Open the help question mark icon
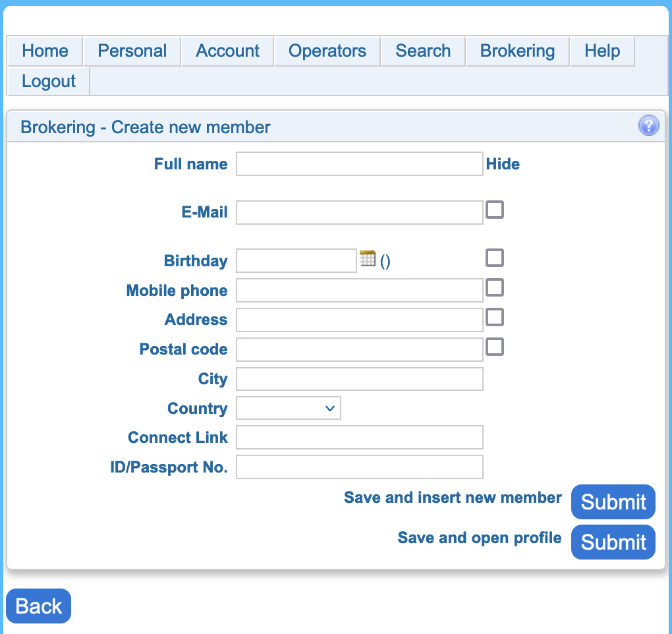This screenshot has height=634, width=672. (x=648, y=126)
